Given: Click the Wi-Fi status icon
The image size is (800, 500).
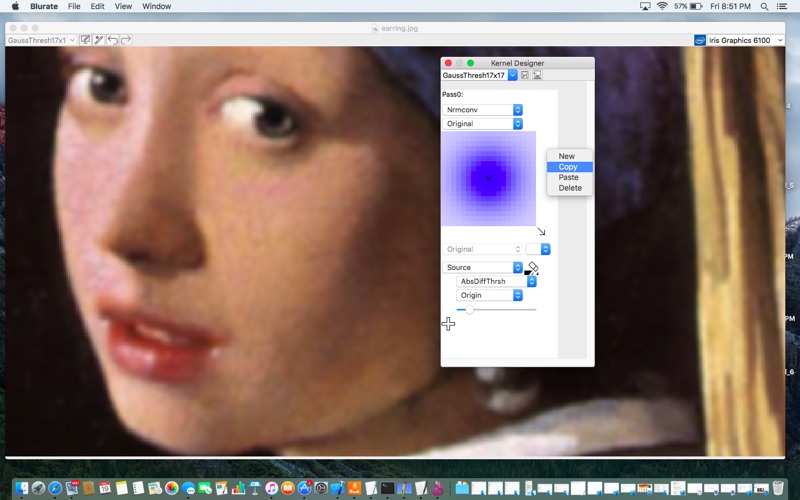Looking at the screenshot, I should [x=662, y=6].
